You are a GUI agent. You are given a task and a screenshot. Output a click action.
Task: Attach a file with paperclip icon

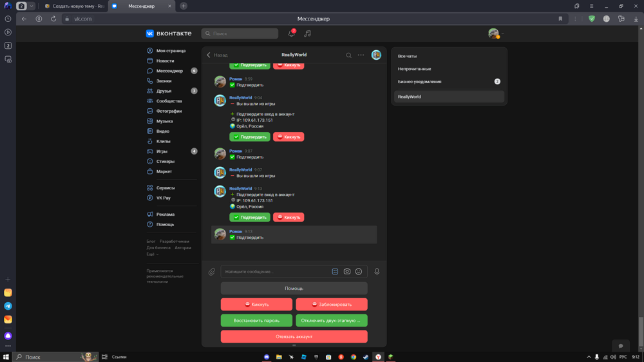click(211, 272)
